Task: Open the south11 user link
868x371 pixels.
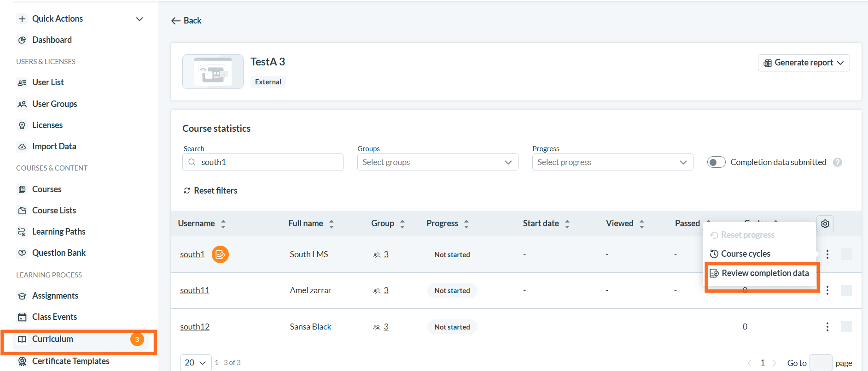Action: click(194, 290)
